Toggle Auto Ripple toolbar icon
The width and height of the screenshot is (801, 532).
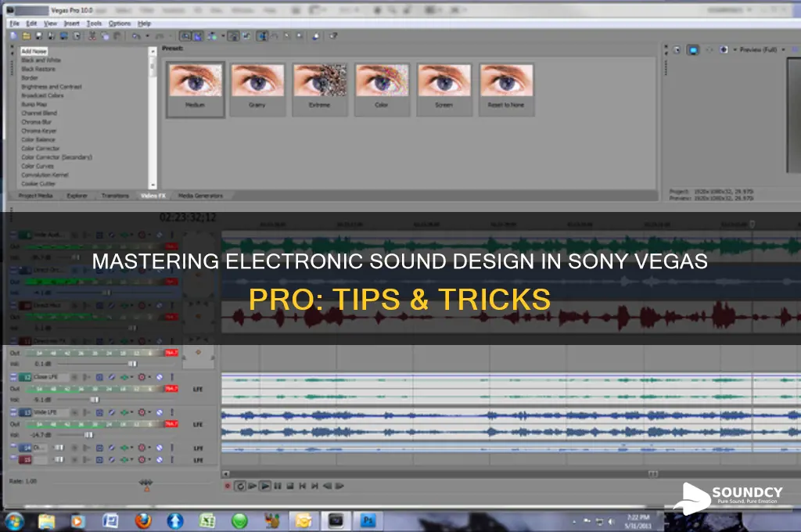(212, 36)
